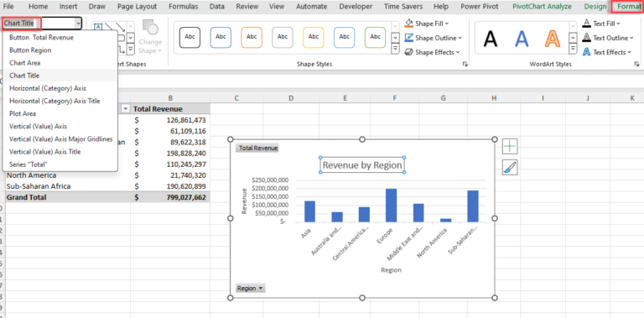Select column F header
644x318 pixels.
click(394, 98)
